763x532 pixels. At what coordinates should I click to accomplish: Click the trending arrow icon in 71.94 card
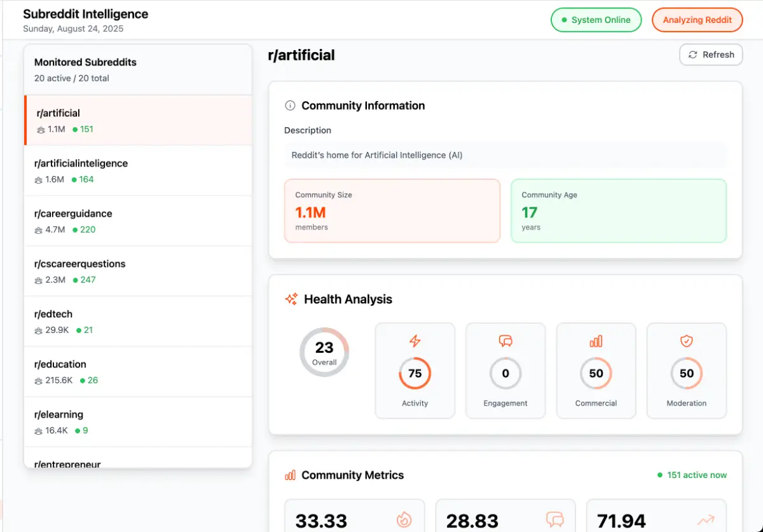[705, 519]
